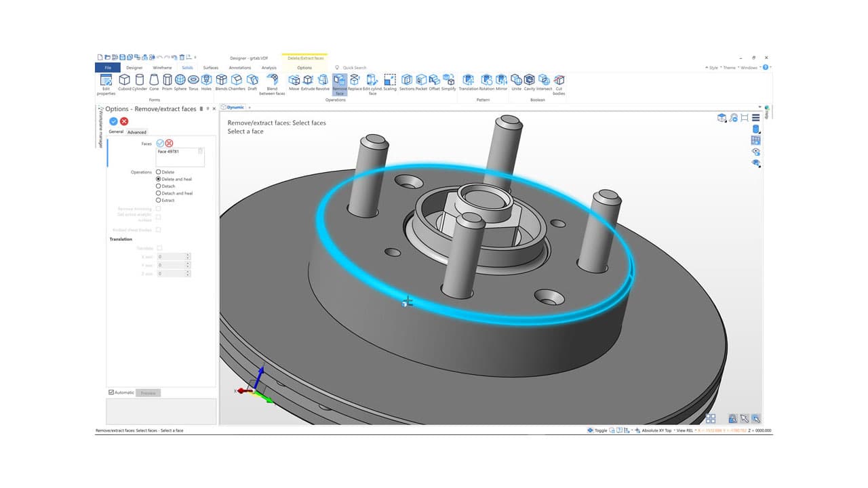Select the Delete and heal operation
Viewport: 868px width, 488px height.
click(158, 179)
